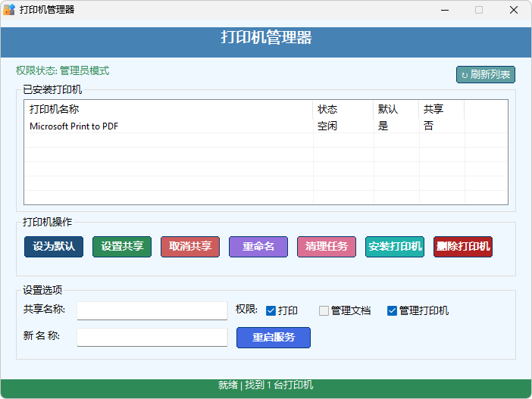The image size is (532, 399).
Task: Click the red 删除打印机 button
Action: [463, 247]
